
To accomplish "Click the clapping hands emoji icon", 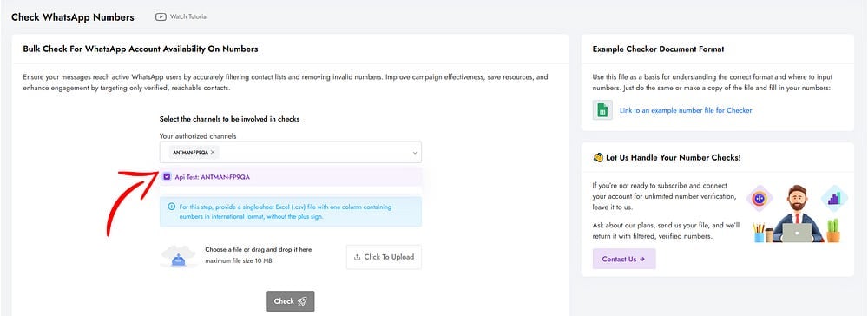I will tap(598, 158).
